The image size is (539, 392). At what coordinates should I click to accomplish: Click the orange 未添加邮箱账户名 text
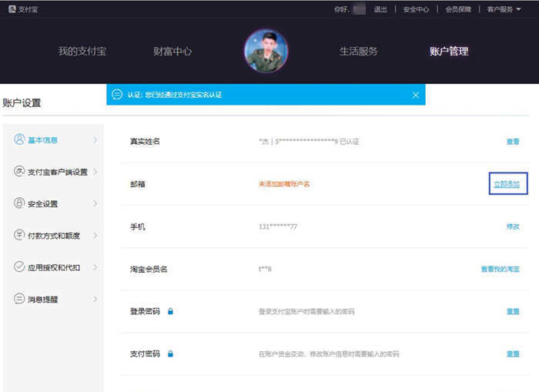(x=284, y=184)
